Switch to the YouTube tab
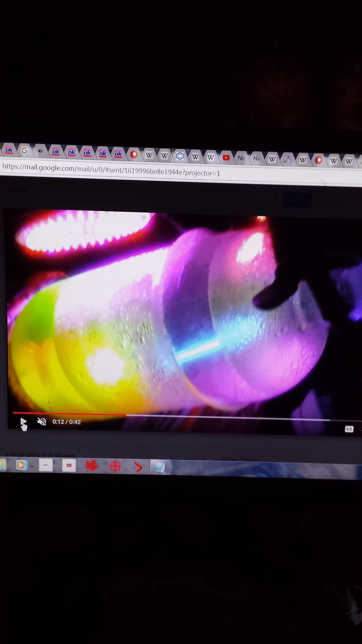The width and height of the screenshot is (362, 644). coord(226,158)
